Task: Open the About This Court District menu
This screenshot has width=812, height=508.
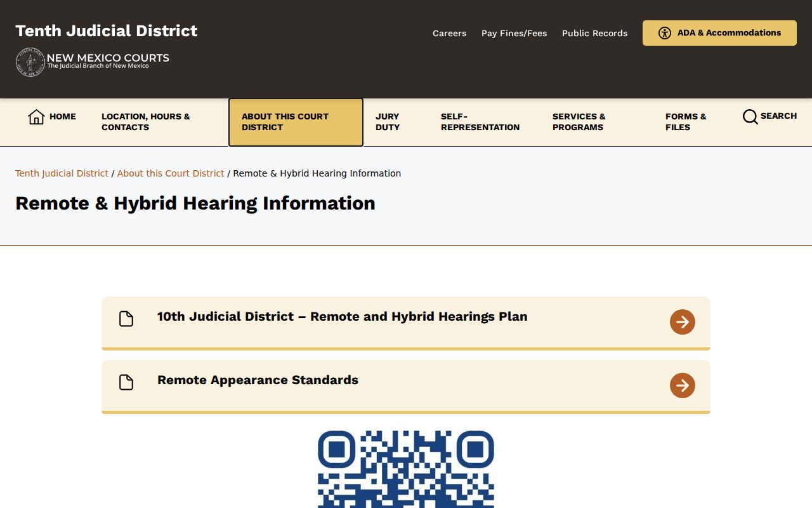Action: tap(296, 122)
